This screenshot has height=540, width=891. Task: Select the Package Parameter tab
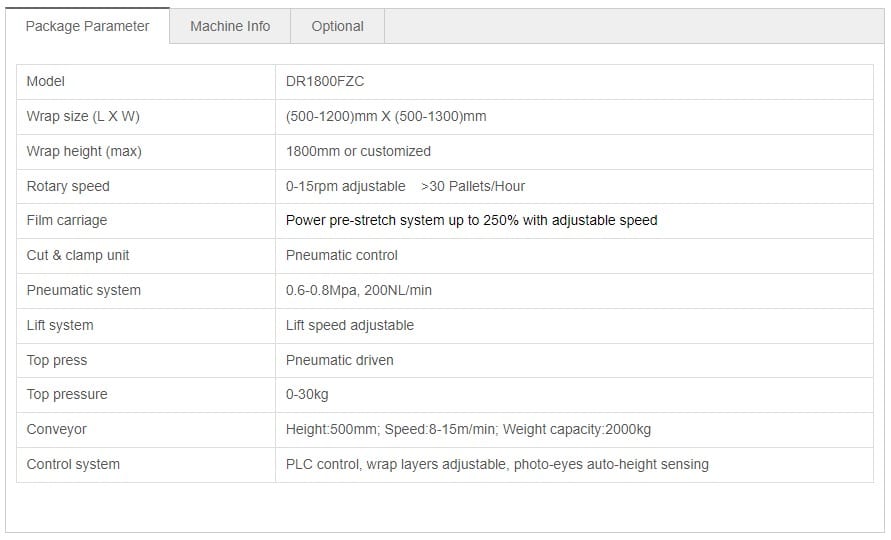tap(88, 26)
